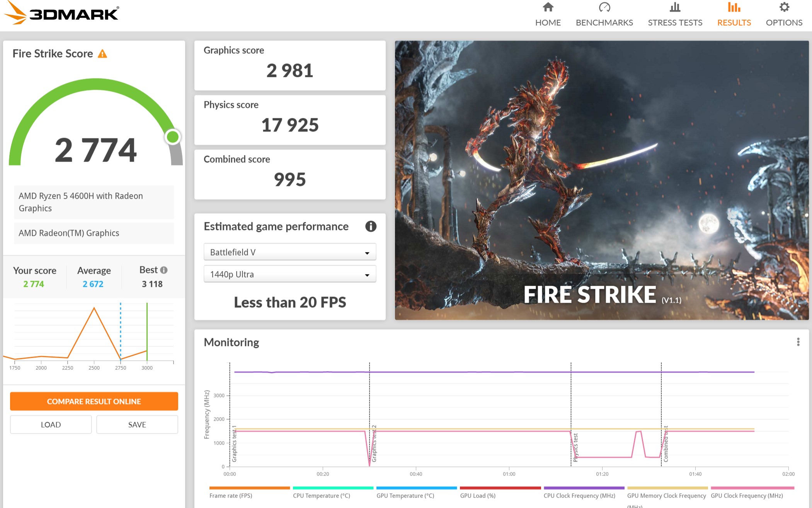This screenshot has width=812, height=508.
Task: Open the STRESS TESTS tab label
Action: 675,22
